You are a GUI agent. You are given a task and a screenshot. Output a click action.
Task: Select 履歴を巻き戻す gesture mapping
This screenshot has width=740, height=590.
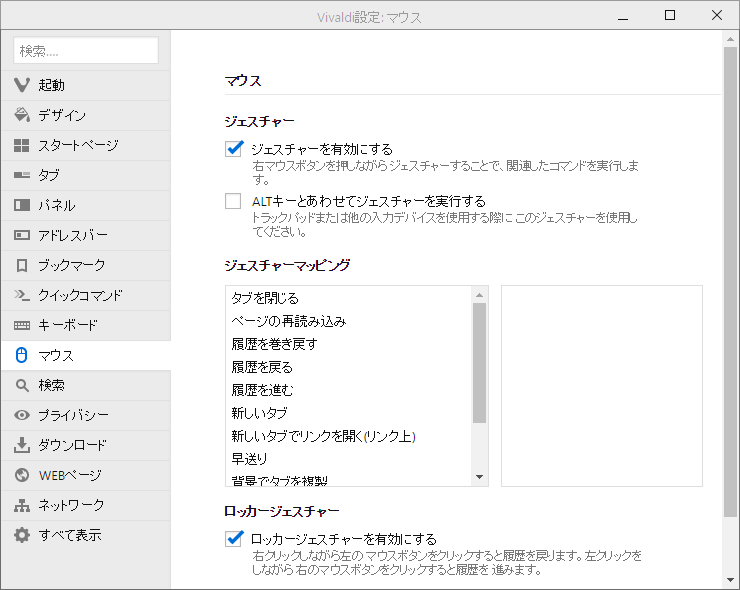click(x=348, y=344)
